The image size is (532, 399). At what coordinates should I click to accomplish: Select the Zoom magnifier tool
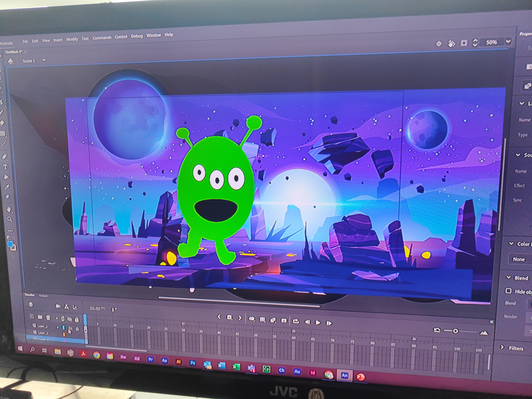[x=10, y=219]
